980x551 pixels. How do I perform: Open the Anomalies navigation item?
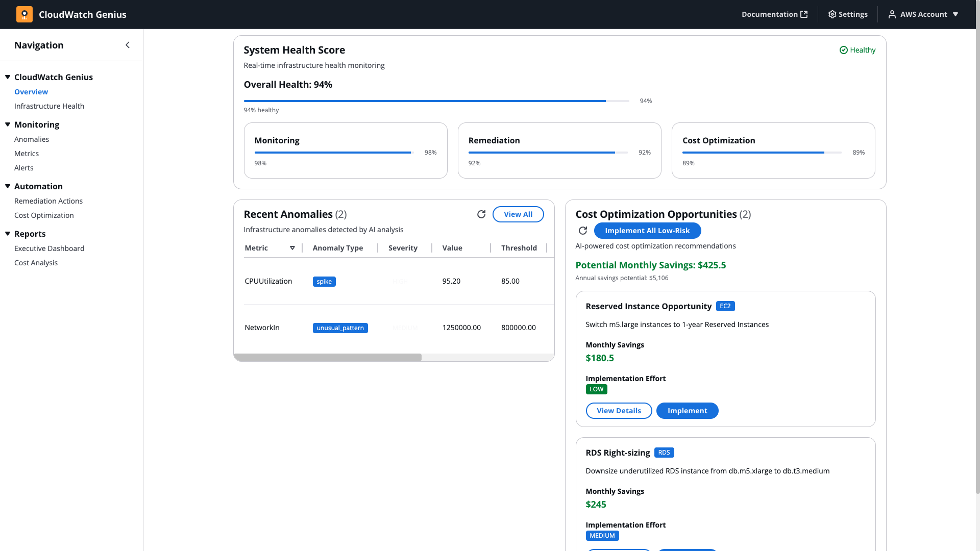coord(32,139)
